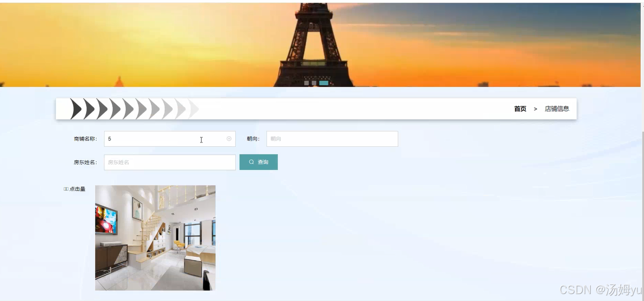644x301 pixels.
Task: Focus the 商铺名称 input containing 5
Action: pos(169,139)
